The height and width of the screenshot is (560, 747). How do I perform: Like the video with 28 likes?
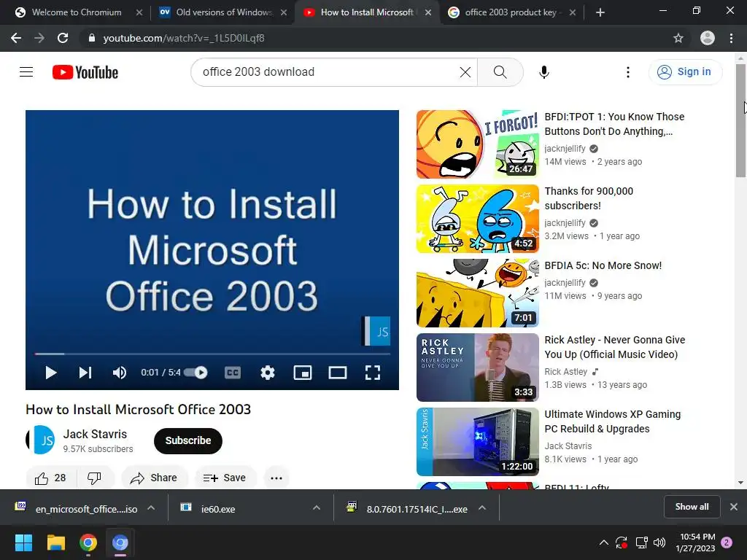tap(50, 478)
